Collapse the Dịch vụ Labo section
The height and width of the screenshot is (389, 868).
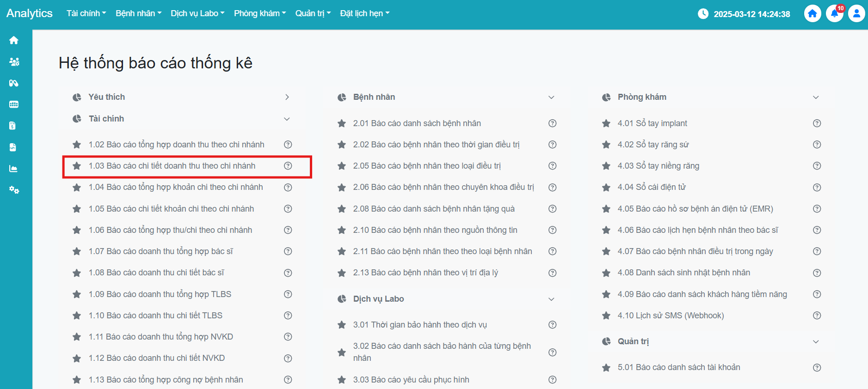[551, 299]
